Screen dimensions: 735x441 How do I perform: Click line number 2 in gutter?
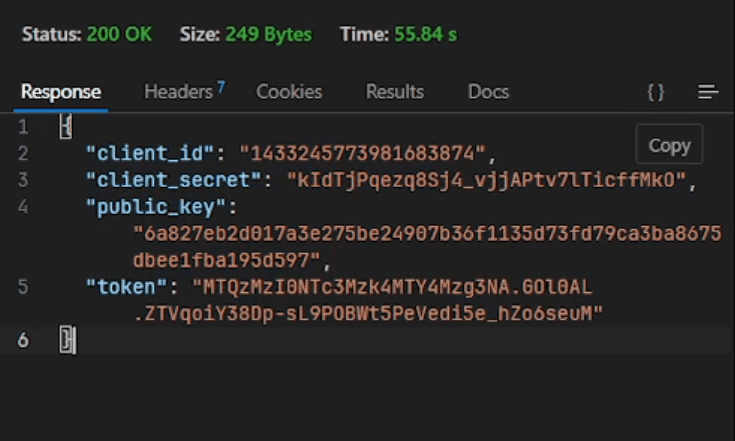click(x=22, y=154)
